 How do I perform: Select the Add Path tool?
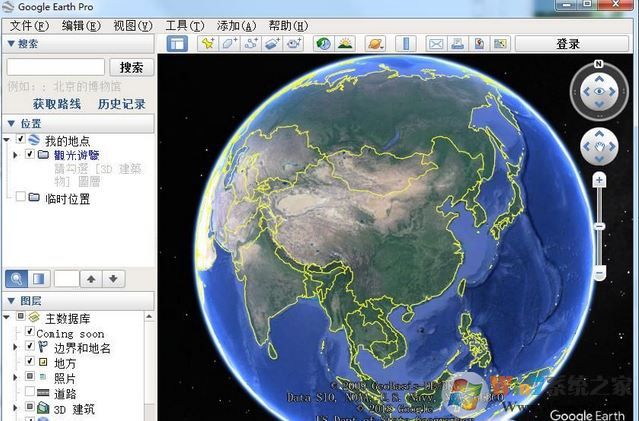[x=251, y=44]
